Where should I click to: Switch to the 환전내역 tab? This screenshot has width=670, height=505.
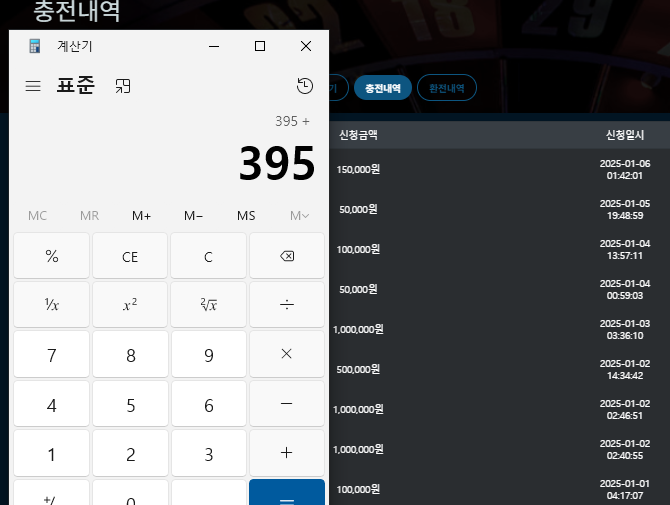pyautogui.click(x=447, y=88)
